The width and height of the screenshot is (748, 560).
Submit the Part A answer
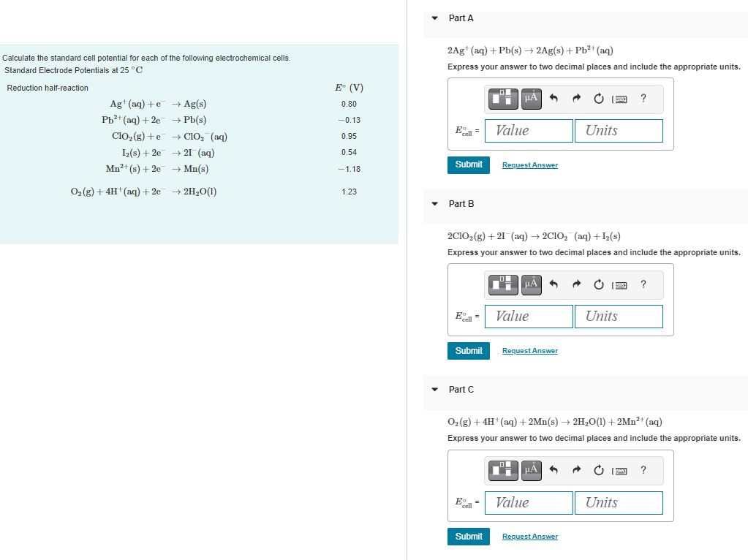(468, 164)
